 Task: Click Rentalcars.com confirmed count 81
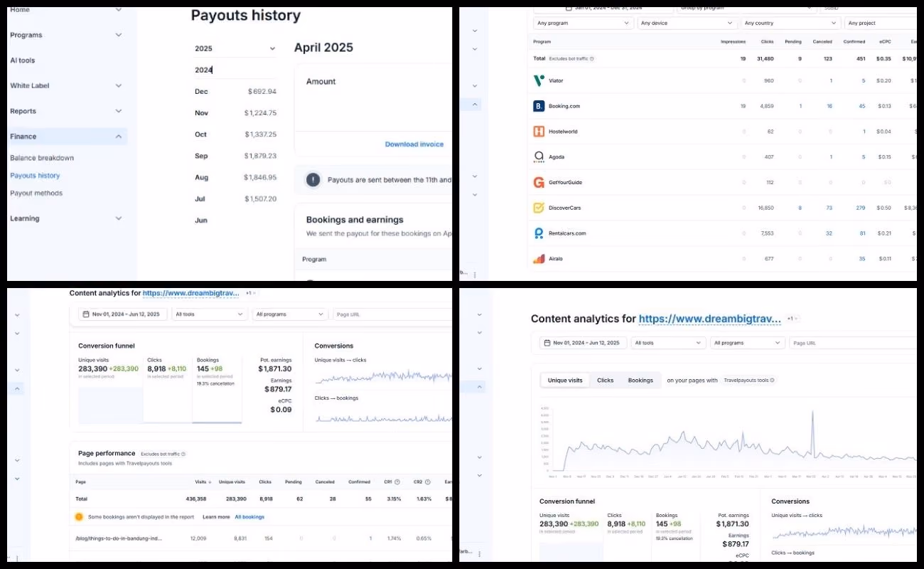click(862, 233)
